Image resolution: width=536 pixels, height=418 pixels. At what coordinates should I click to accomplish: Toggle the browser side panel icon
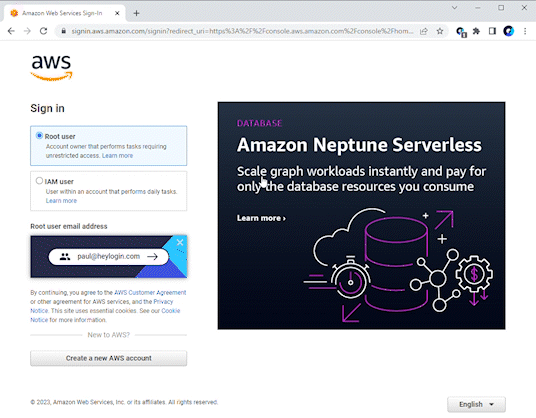point(492,31)
